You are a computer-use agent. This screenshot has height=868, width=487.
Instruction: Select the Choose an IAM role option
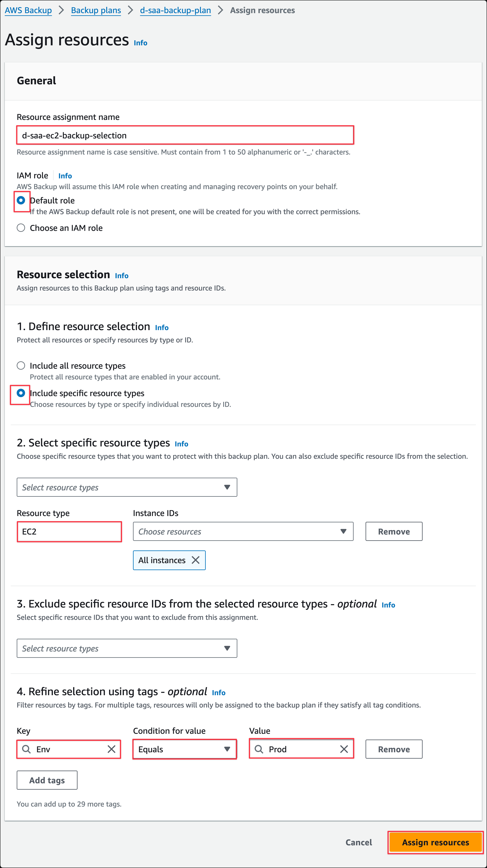[21, 228]
